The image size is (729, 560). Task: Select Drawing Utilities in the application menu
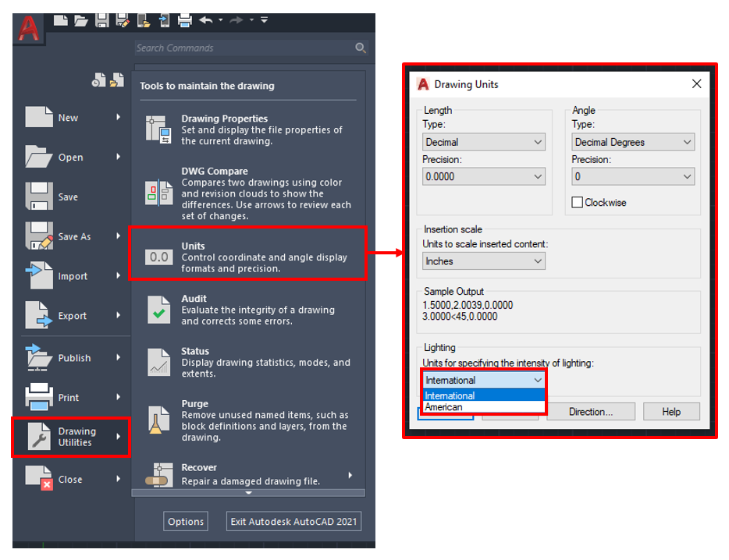(x=71, y=437)
